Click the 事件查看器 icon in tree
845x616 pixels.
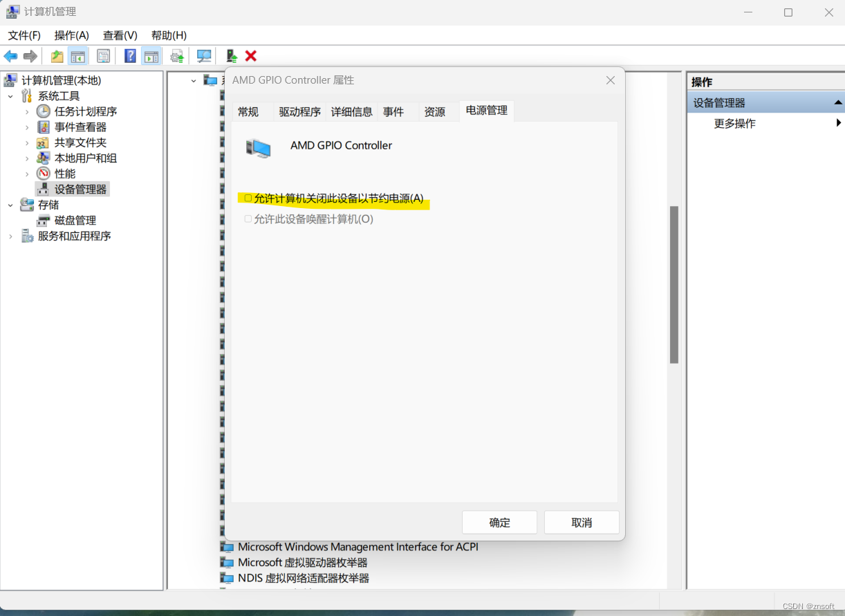[x=44, y=127]
